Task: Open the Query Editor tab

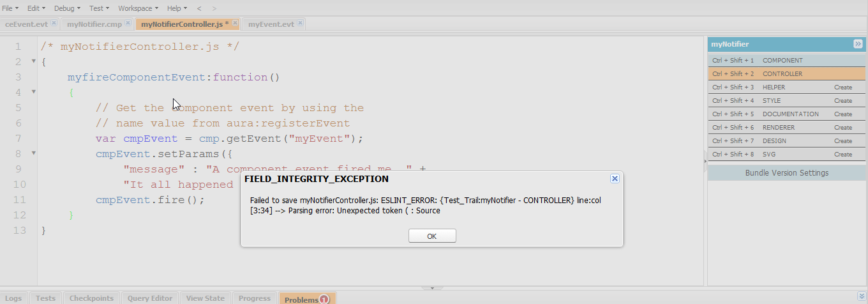Action: [149, 298]
